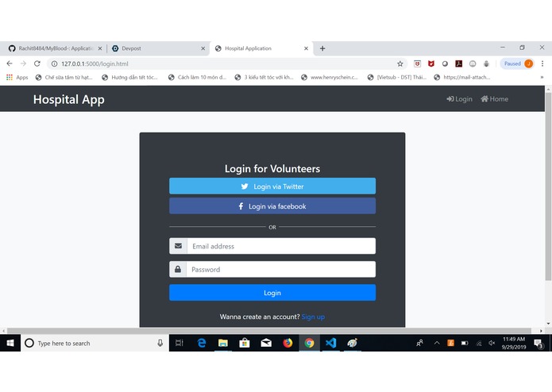Close the Devpost tab
This screenshot has width=552, height=392.
[203, 48]
